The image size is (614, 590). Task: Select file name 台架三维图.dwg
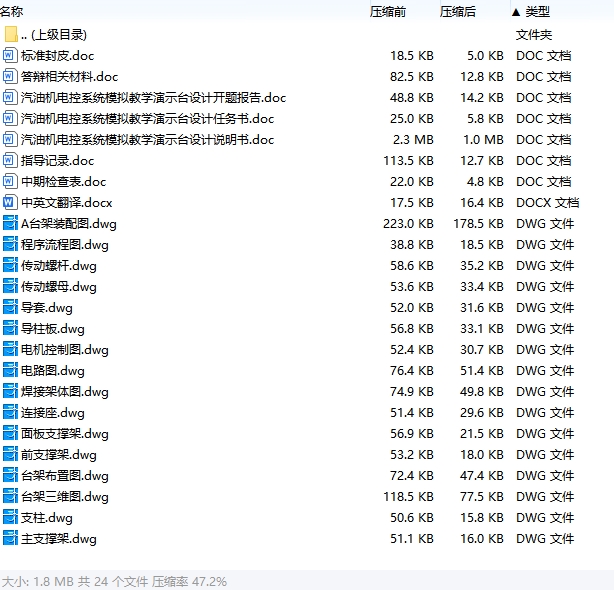click(65, 497)
